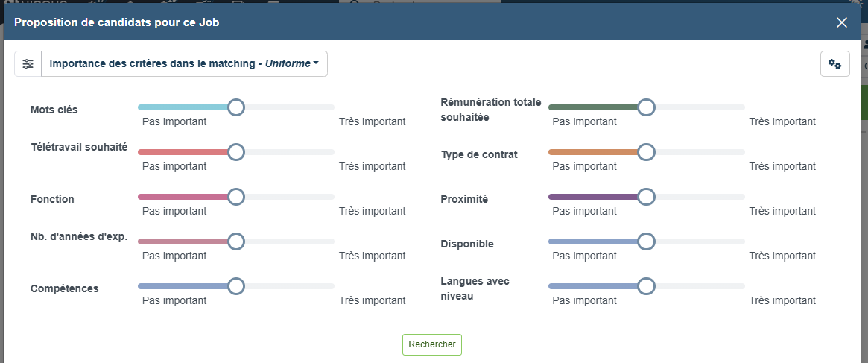Screen dimensions: 868x363
Task: Click the unfilled Proximité track near Très important
Action: [x=730, y=197]
